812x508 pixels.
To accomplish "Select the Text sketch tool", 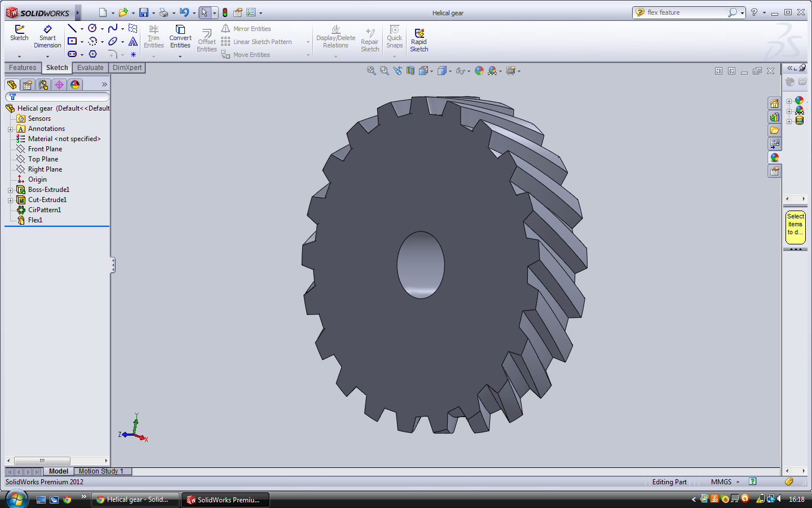I will 133,41.
